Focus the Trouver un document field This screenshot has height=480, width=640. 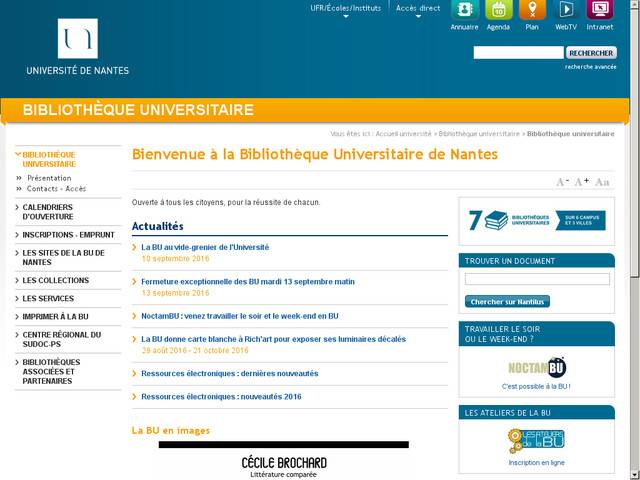(537, 279)
